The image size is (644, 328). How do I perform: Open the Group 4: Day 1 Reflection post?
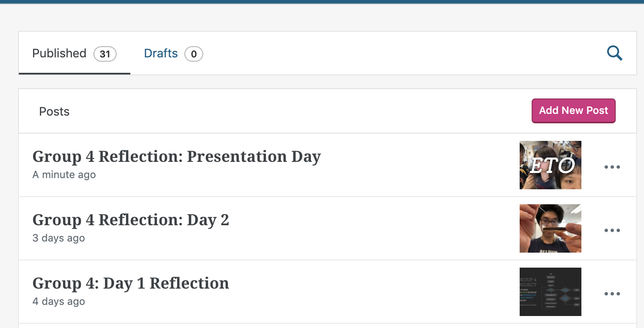point(131,283)
